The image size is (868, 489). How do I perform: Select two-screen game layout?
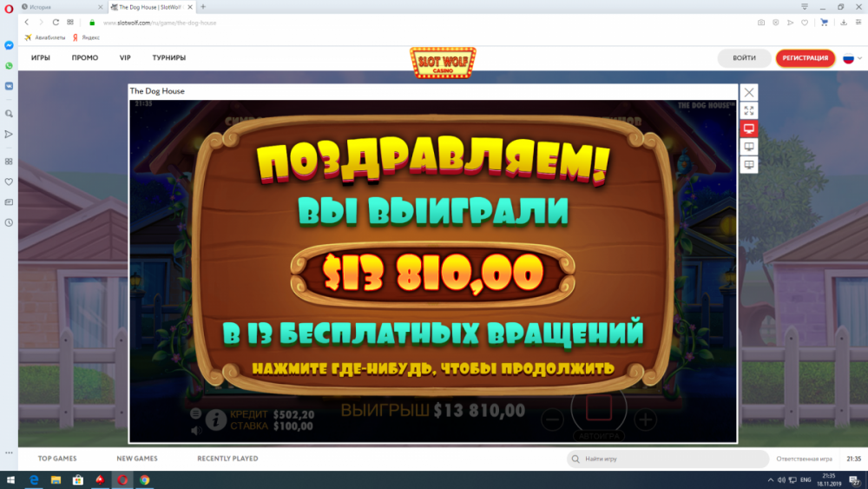pyautogui.click(x=749, y=147)
